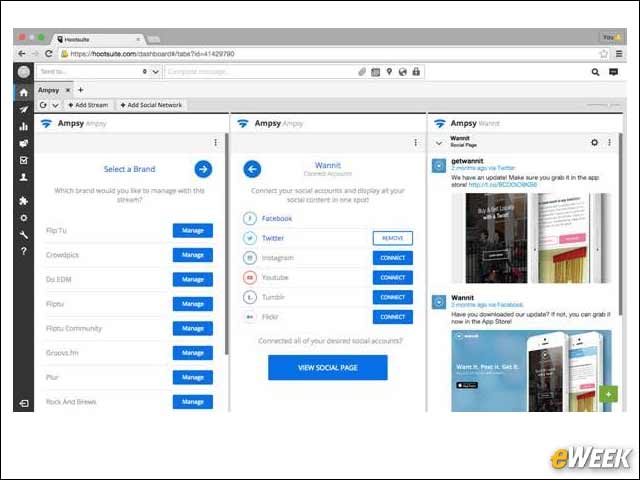Click the search magnifier icon

coord(596,72)
